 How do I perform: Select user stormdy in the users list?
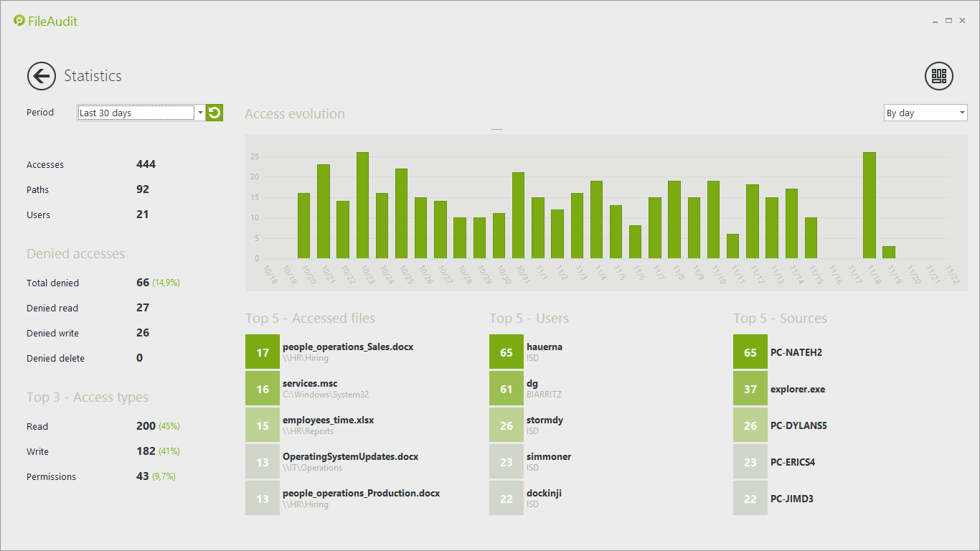click(x=545, y=420)
